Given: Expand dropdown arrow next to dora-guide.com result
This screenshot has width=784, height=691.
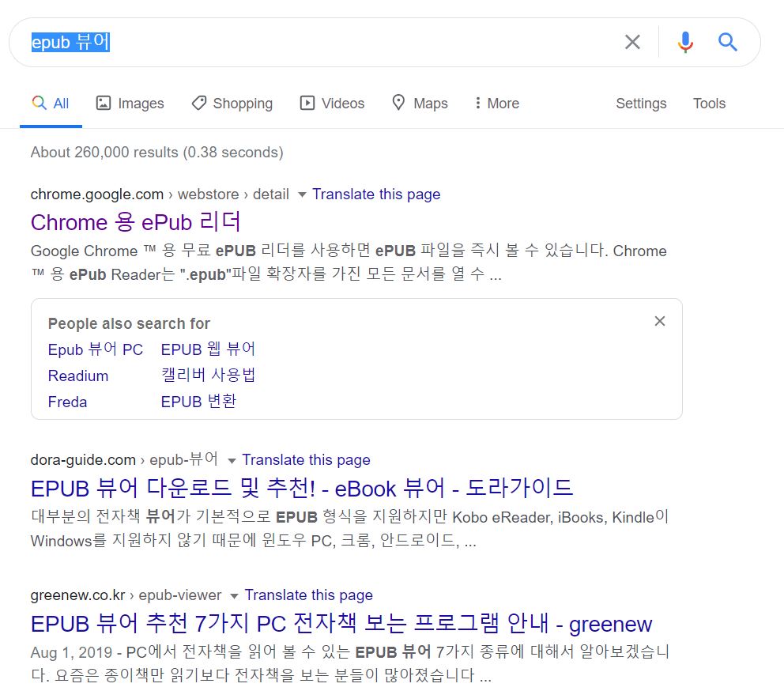Looking at the screenshot, I should point(232,461).
